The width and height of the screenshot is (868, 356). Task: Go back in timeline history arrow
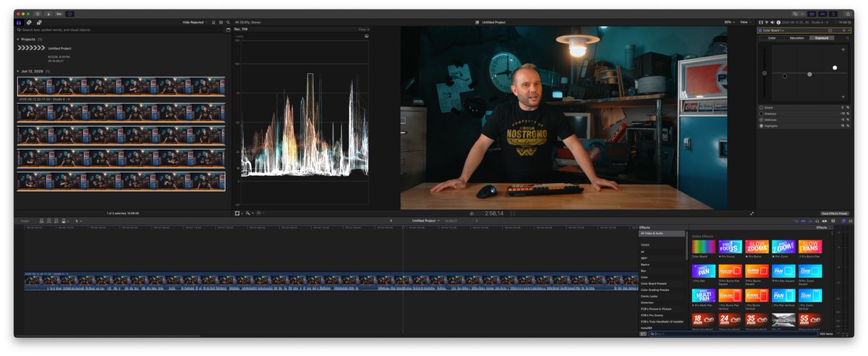click(391, 221)
